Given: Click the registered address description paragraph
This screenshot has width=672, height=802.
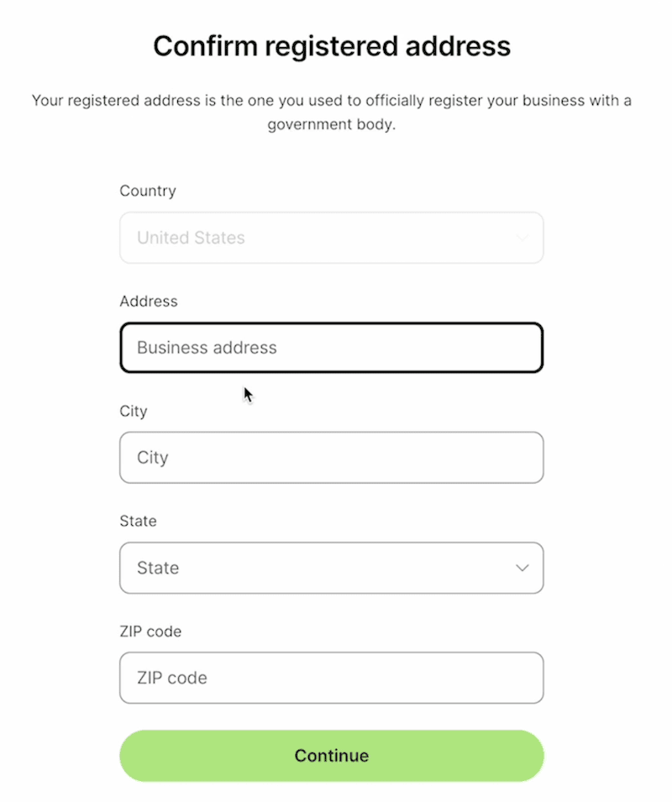Looking at the screenshot, I should [x=331, y=101].
